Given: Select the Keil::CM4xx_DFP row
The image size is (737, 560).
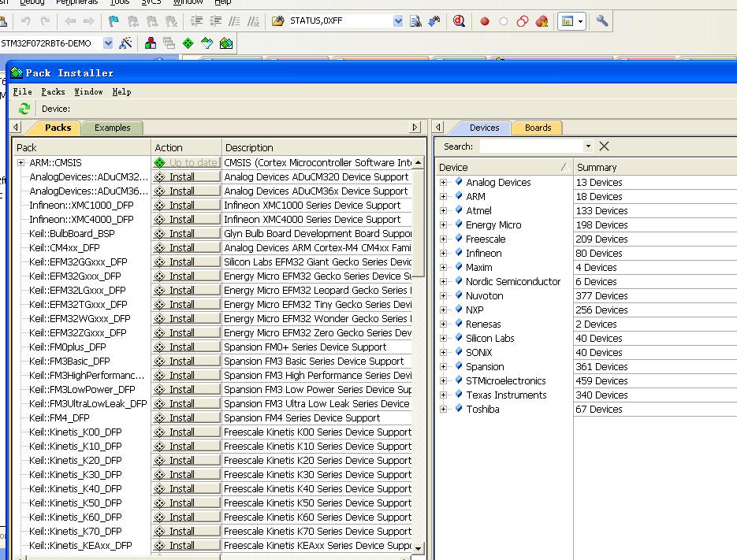Looking at the screenshot, I should (65, 247).
